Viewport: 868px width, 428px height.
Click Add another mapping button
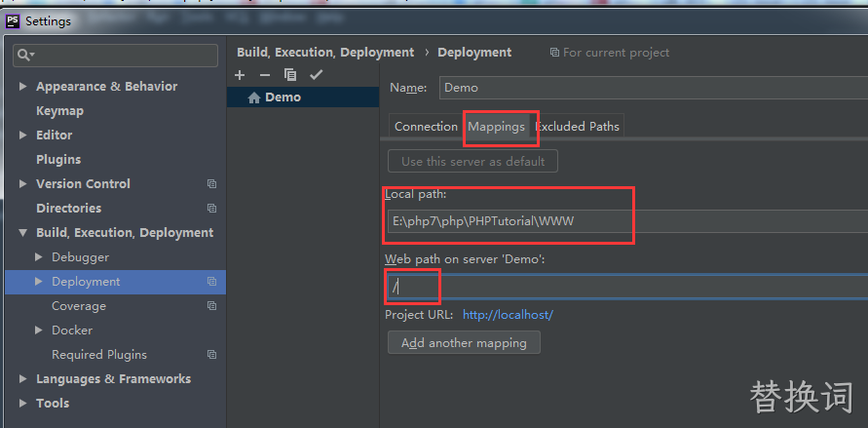coord(464,343)
